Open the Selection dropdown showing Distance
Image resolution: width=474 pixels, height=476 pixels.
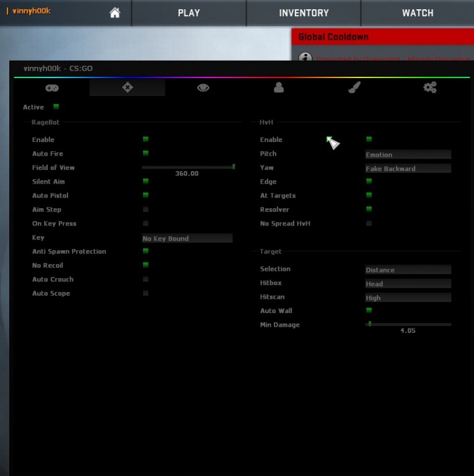408,270
